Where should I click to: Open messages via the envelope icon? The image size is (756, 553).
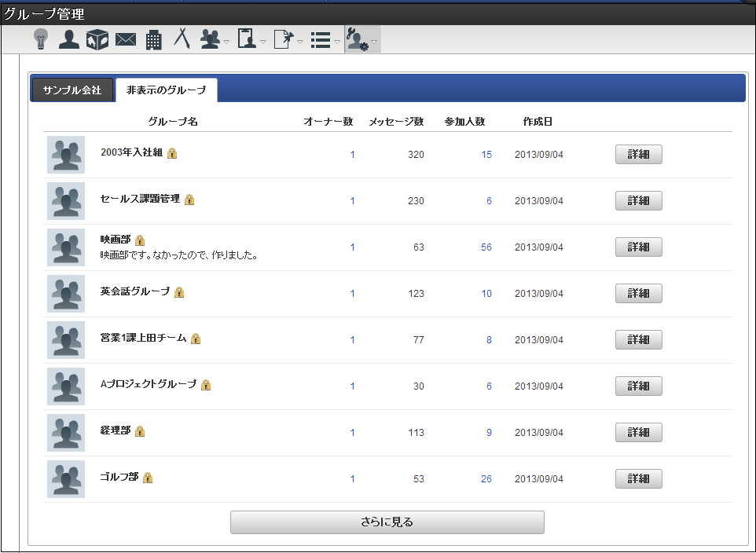[x=126, y=39]
